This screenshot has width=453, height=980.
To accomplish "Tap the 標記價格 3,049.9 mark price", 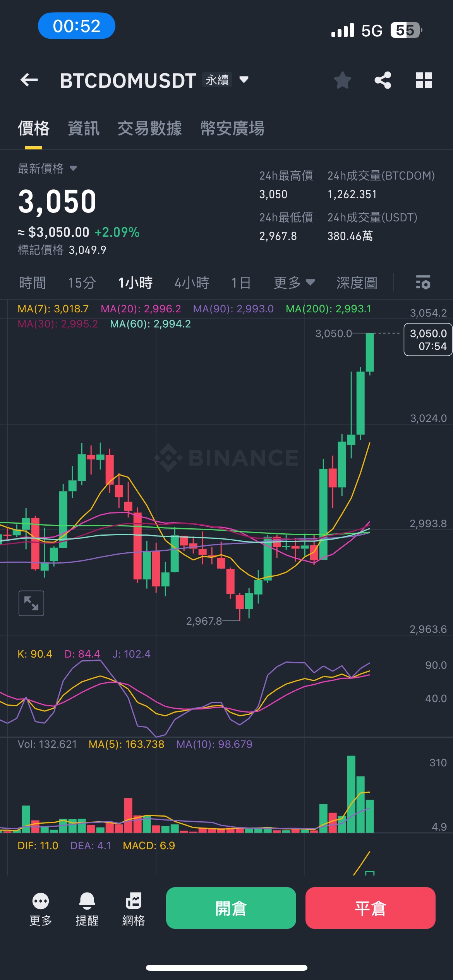I will click(x=62, y=250).
